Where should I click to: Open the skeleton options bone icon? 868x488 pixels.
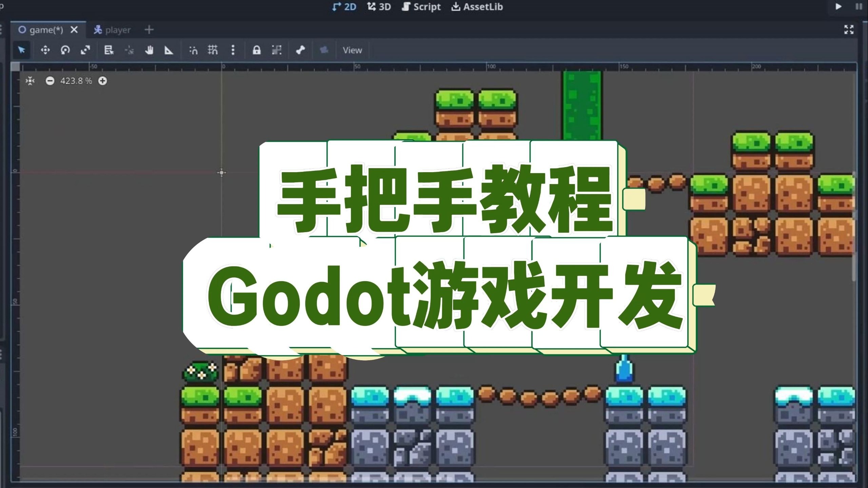point(300,50)
